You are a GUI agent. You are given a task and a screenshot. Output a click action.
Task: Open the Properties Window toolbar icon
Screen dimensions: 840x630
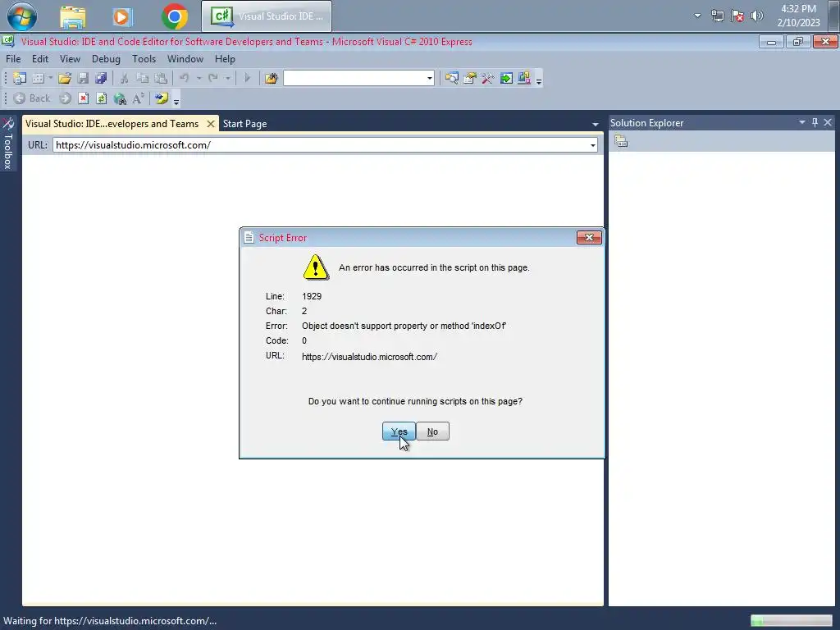[470, 78]
